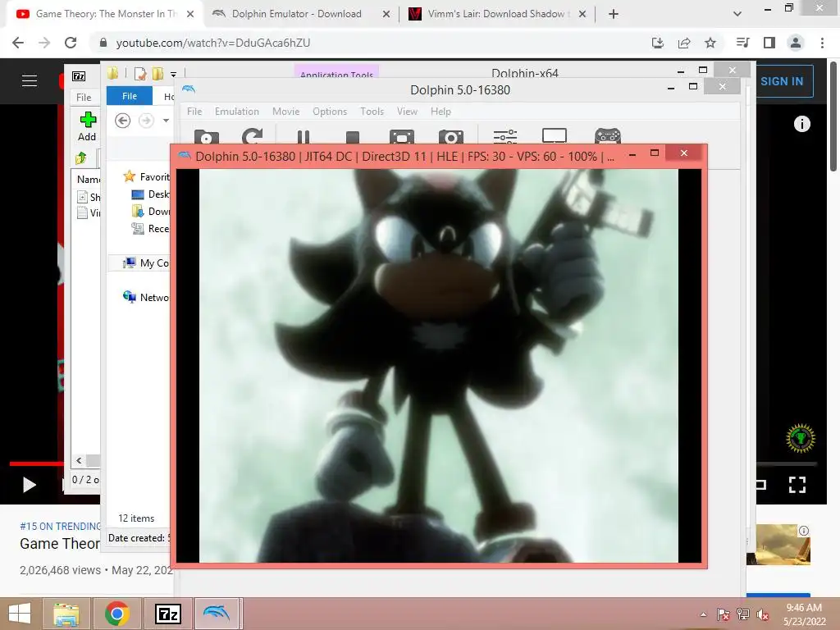Open the 7-Zip File menu
This screenshot has width=840, height=630.
(84, 97)
